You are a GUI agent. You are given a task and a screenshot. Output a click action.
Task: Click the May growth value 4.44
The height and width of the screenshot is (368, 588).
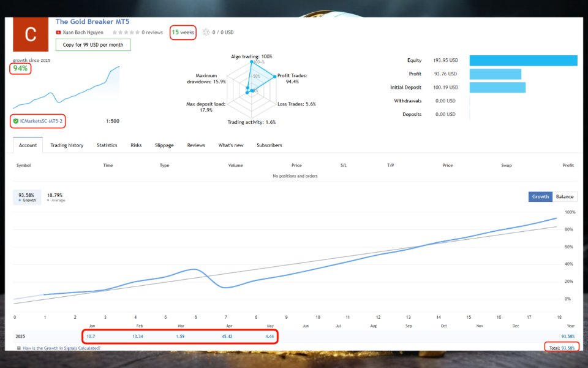pos(269,337)
